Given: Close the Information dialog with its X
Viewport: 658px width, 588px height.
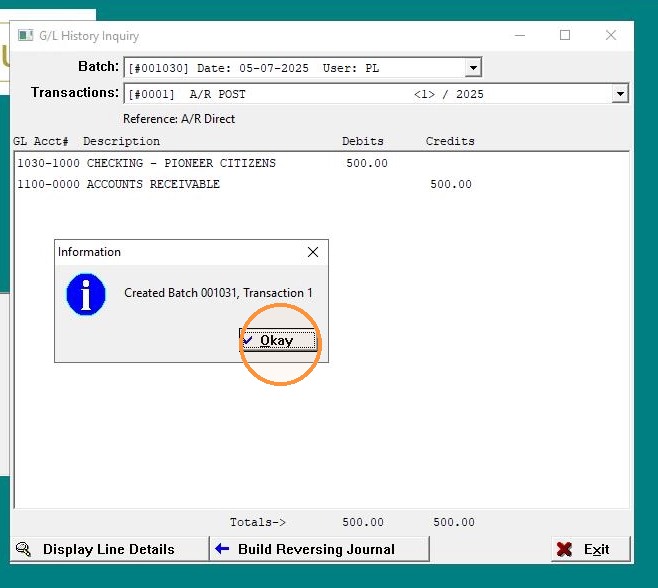Looking at the screenshot, I should [x=313, y=252].
